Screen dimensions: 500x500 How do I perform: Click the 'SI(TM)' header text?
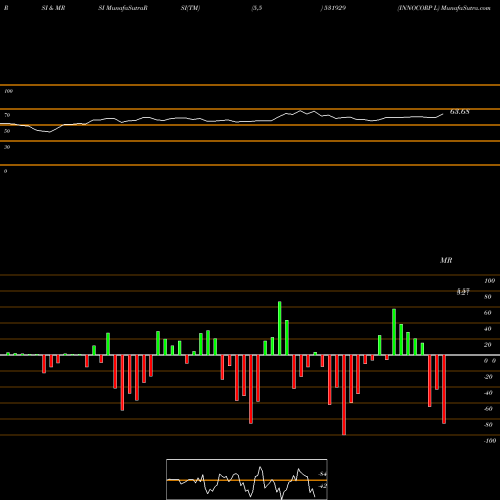coord(190,8)
